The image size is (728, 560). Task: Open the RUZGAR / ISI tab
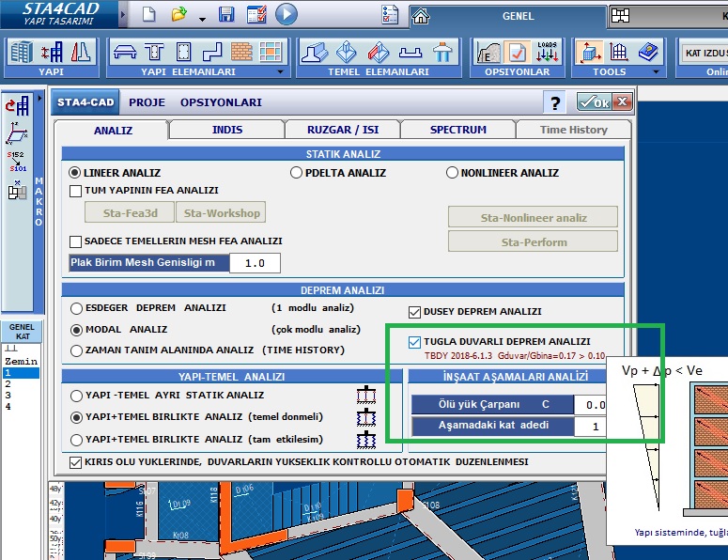342,130
